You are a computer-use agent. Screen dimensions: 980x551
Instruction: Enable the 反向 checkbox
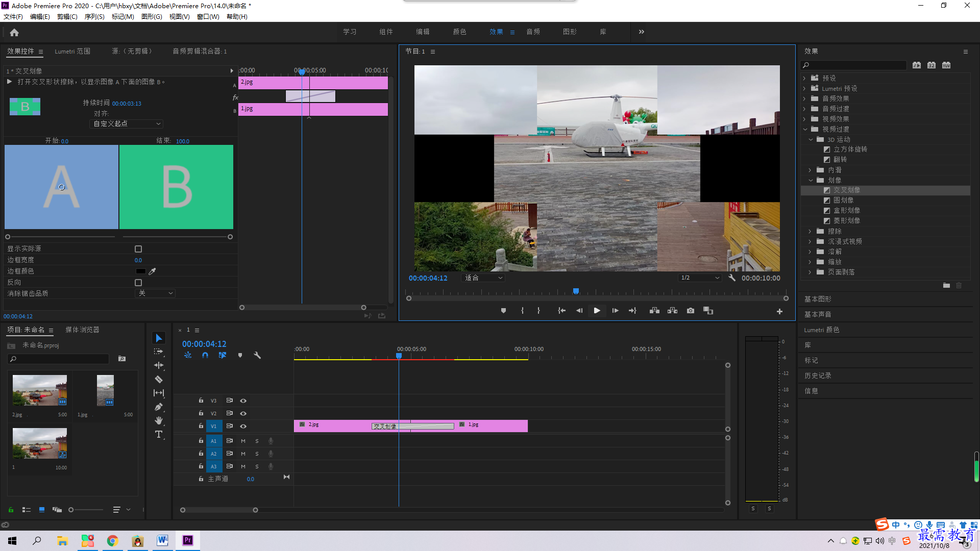pyautogui.click(x=138, y=283)
